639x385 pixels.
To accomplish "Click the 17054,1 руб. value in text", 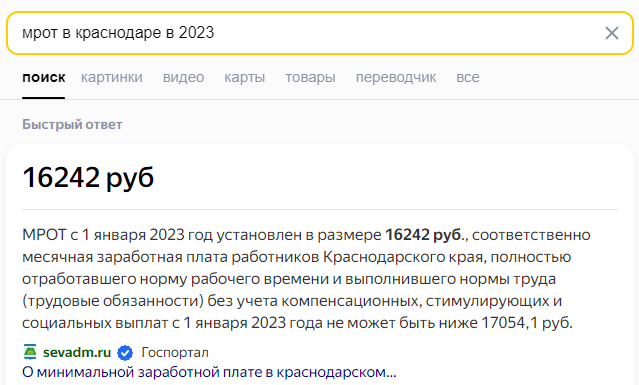I will click(x=527, y=323).
